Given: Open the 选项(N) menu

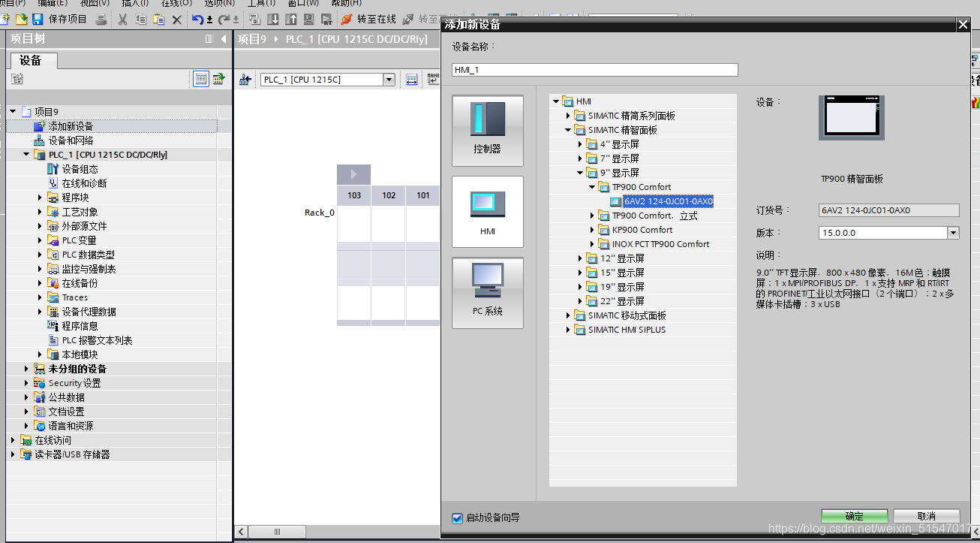Looking at the screenshot, I should pos(220,3).
